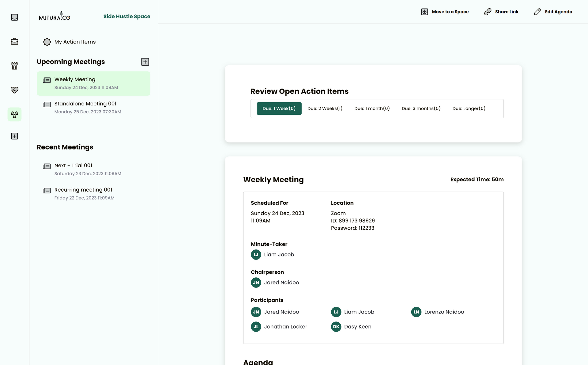
Task: Select the Due: 1 Week tab
Action: 279,108
